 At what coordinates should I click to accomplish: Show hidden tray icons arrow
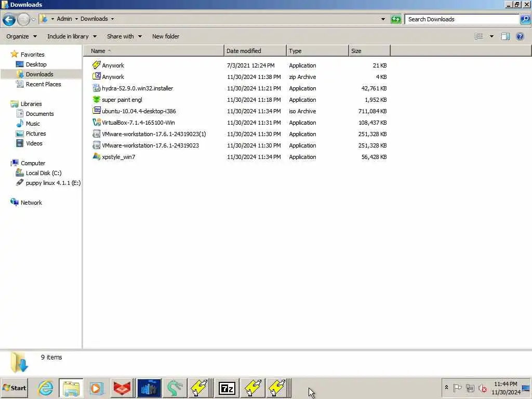446,388
